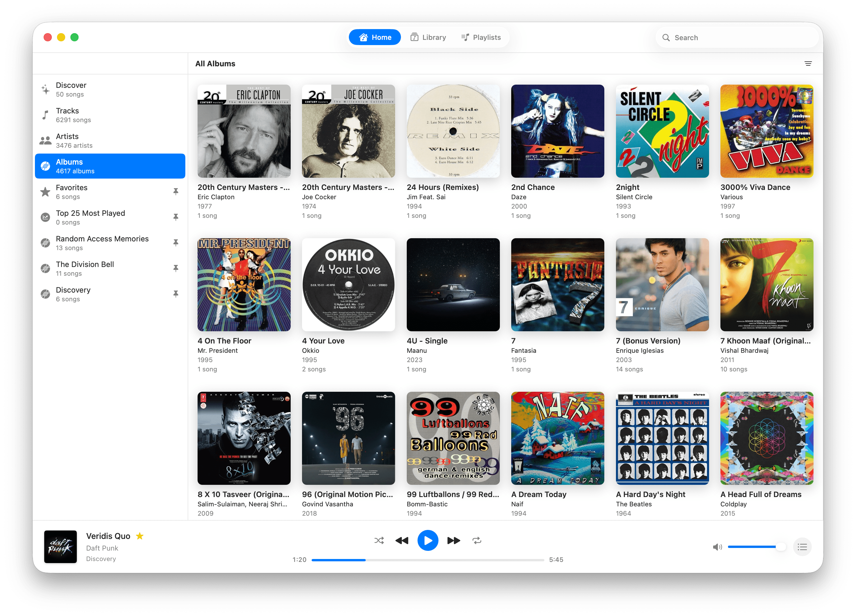Image resolution: width=856 pixels, height=616 pixels.
Task: Click the Discover sparkle icon in sidebar
Action: [45, 89]
